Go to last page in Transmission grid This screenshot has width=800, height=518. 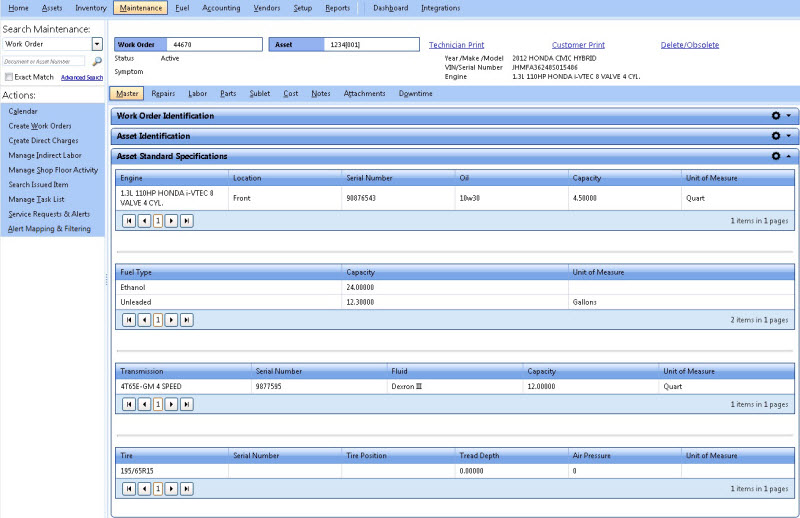(x=187, y=404)
